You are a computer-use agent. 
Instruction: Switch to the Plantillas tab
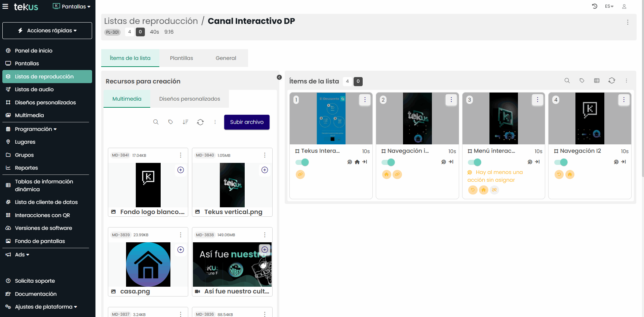(182, 58)
